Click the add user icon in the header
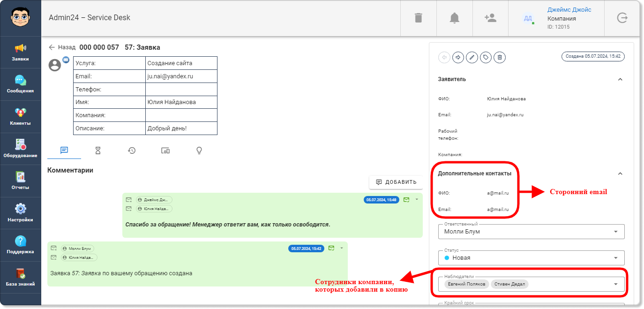 [x=490, y=18]
